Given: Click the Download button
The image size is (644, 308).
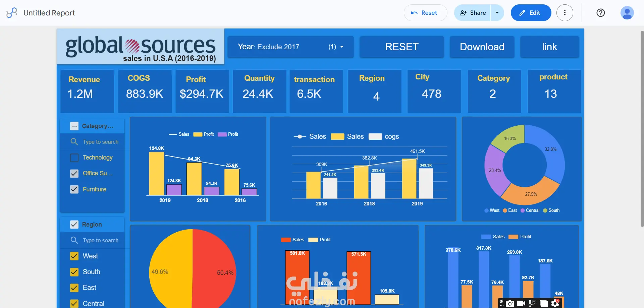Looking at the screenshot, I should pyautogui.click(x=482, y=47).
